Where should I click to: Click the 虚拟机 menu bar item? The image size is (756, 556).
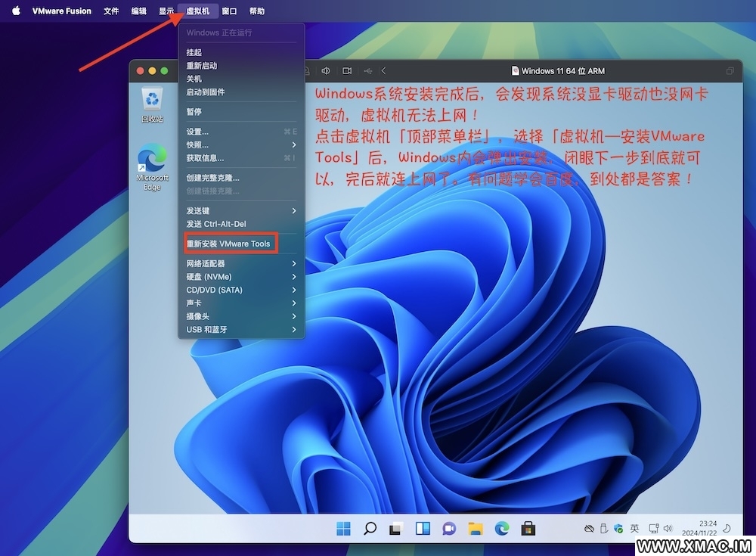coord(197,11)
